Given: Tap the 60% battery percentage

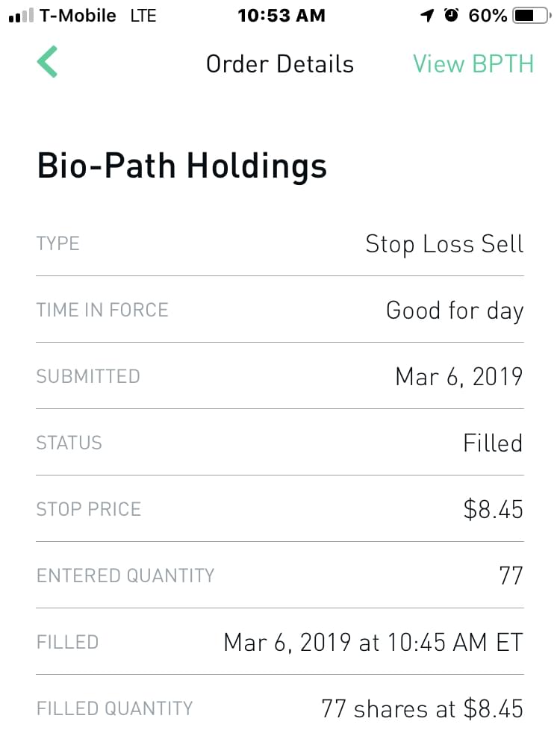Looking at the screenshot, I should coord(488,16).
